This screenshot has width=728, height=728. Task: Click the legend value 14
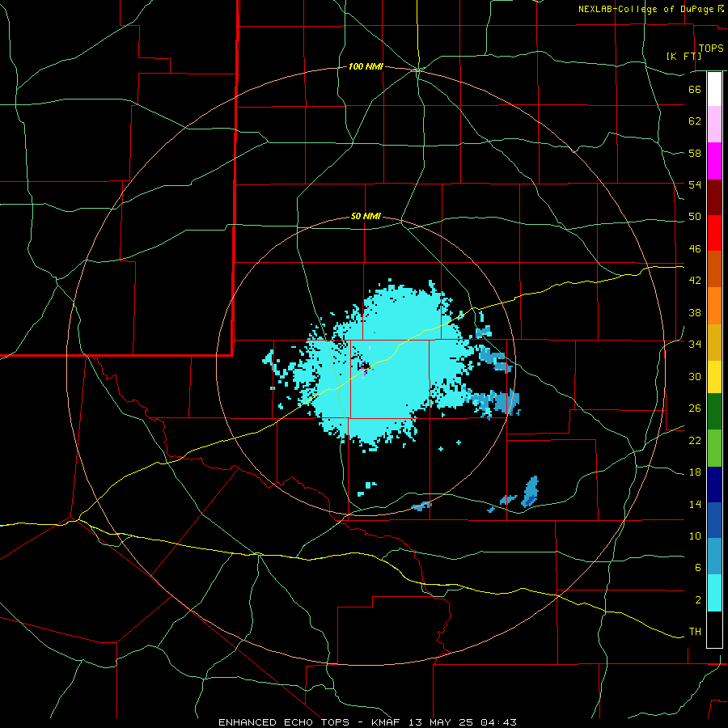click(x=695, y=504)
